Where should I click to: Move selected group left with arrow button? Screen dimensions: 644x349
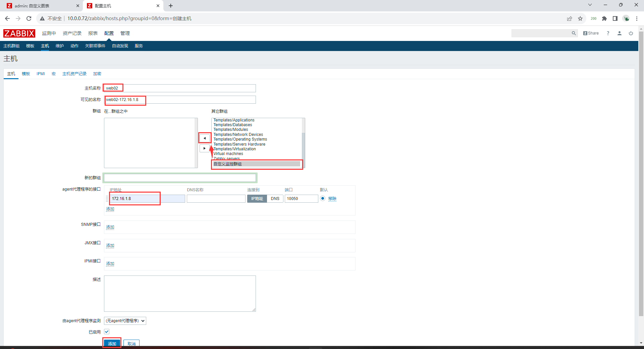[205, 138]
